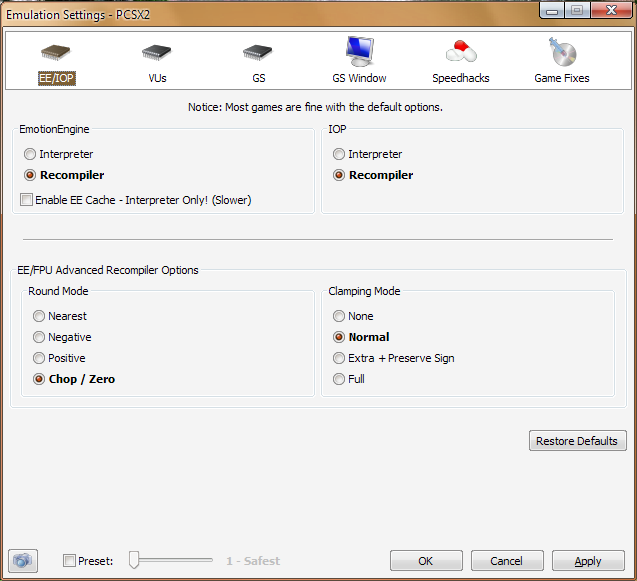Switch to the Speedhacks tab label
Image resolution: width=637 pixels, height=581 pixels.
[x=461, y=78]
